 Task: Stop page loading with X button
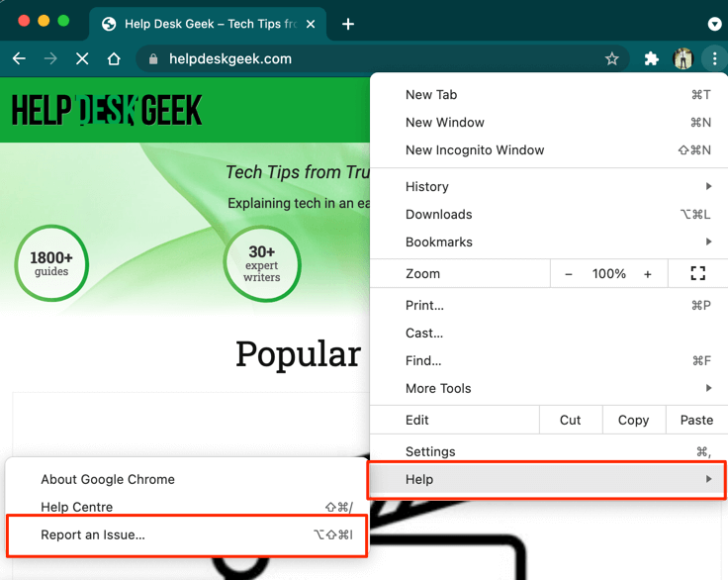[x=82, y=59]
